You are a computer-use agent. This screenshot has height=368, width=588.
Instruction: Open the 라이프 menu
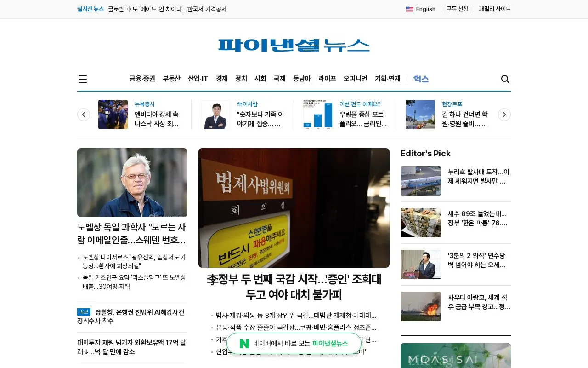pos(327,79)
